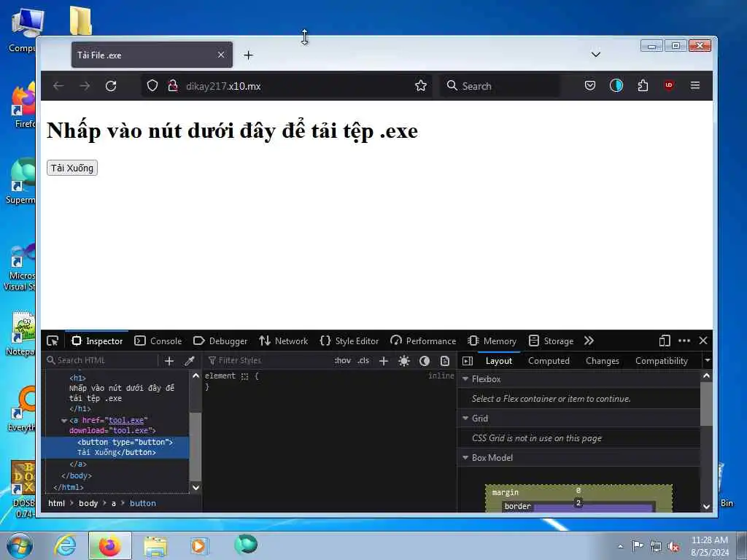Open the Performance tab

tap(423, 341)
